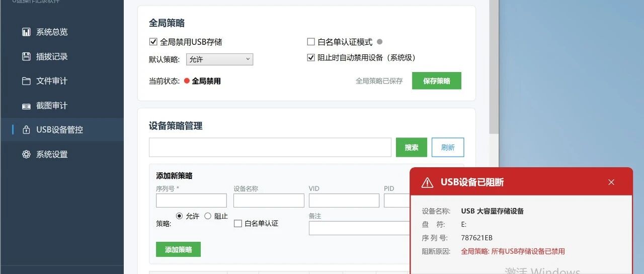Click the red 全局策略 block reason text

tap(513, 251)
